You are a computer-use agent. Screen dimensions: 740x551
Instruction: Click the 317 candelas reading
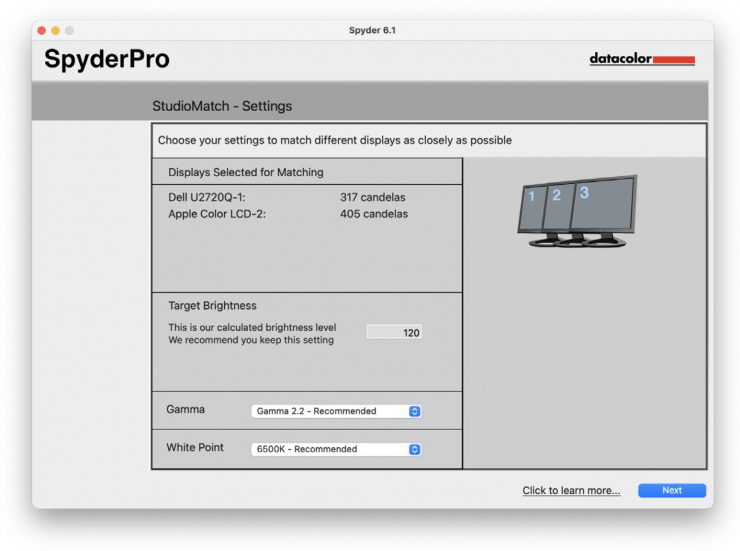tap(372, 198)
